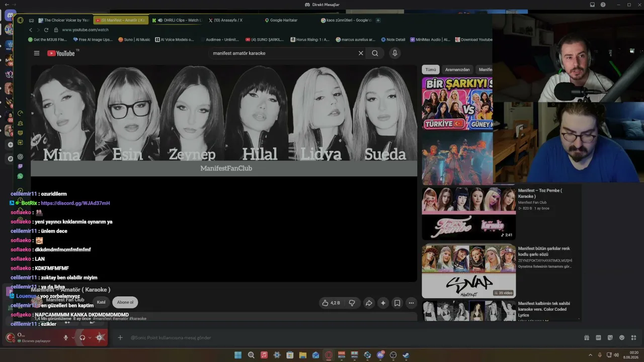Switch to kaos zümrütleri Google tab

[347, 20]
